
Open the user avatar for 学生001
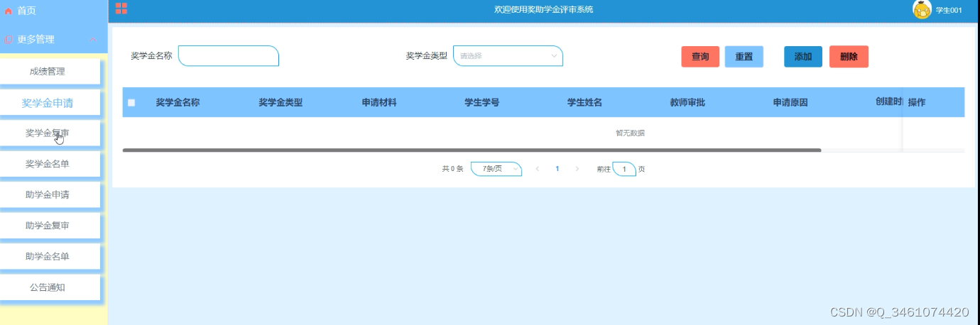click(922, 9)
